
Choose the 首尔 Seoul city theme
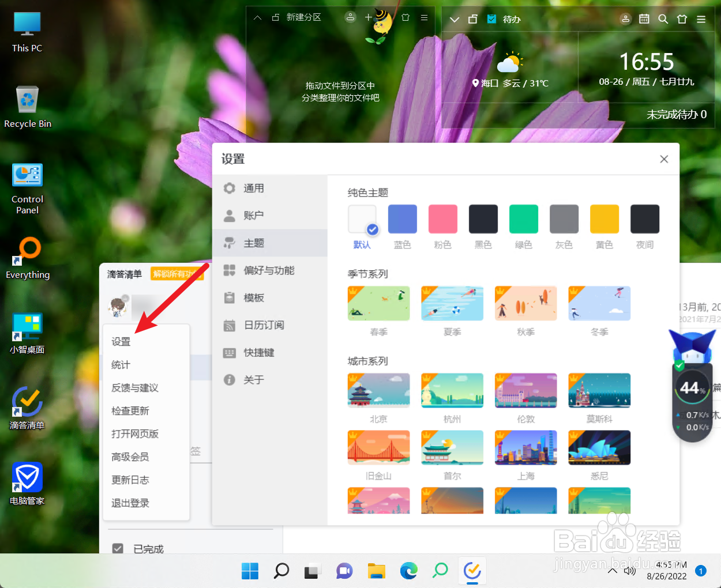click(452, 447)
